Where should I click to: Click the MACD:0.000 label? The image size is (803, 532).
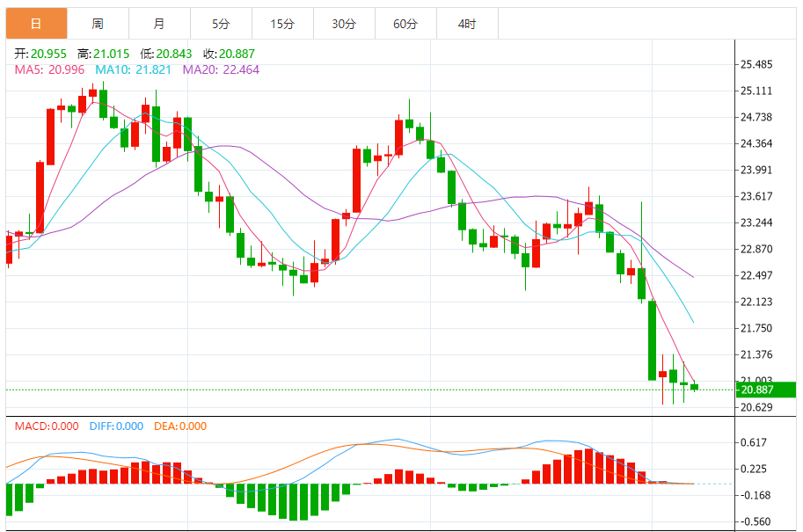[47, 426]
